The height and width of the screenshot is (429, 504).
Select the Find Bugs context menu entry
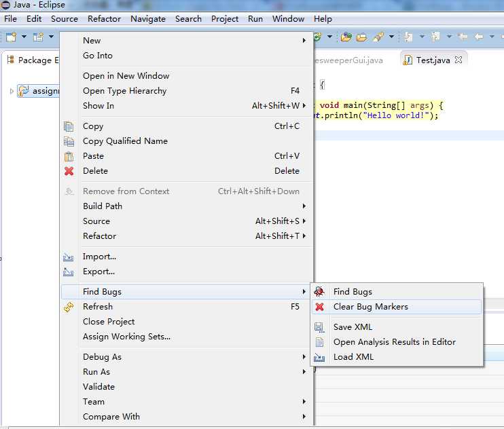[186, 292]
